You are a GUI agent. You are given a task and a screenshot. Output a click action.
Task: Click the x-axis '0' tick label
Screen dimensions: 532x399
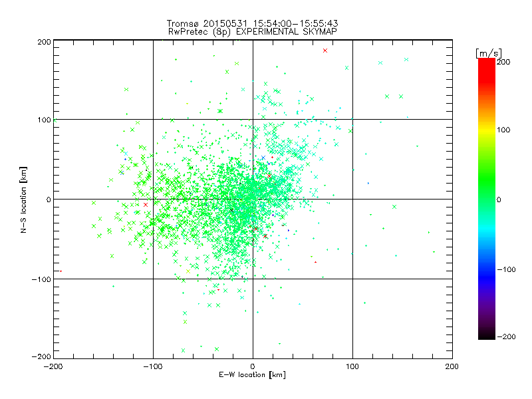click(x=253, y=366)
